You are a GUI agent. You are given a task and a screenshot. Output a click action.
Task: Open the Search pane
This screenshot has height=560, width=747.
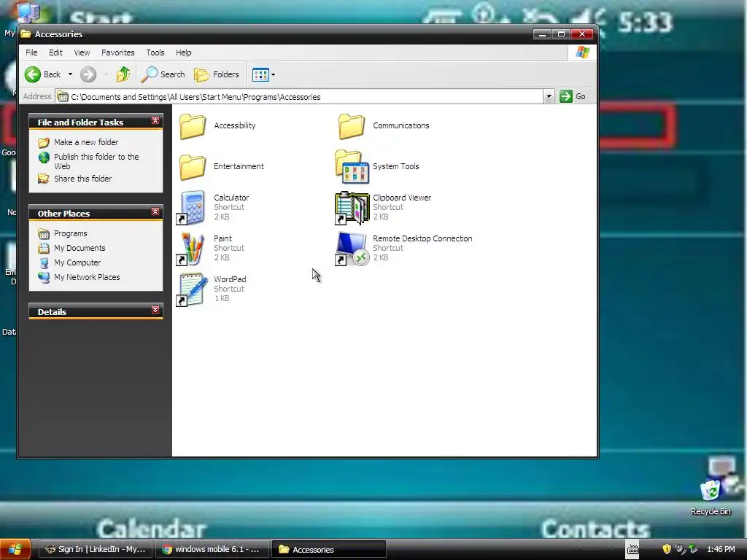pyautogui.click(x=163, y=74)
